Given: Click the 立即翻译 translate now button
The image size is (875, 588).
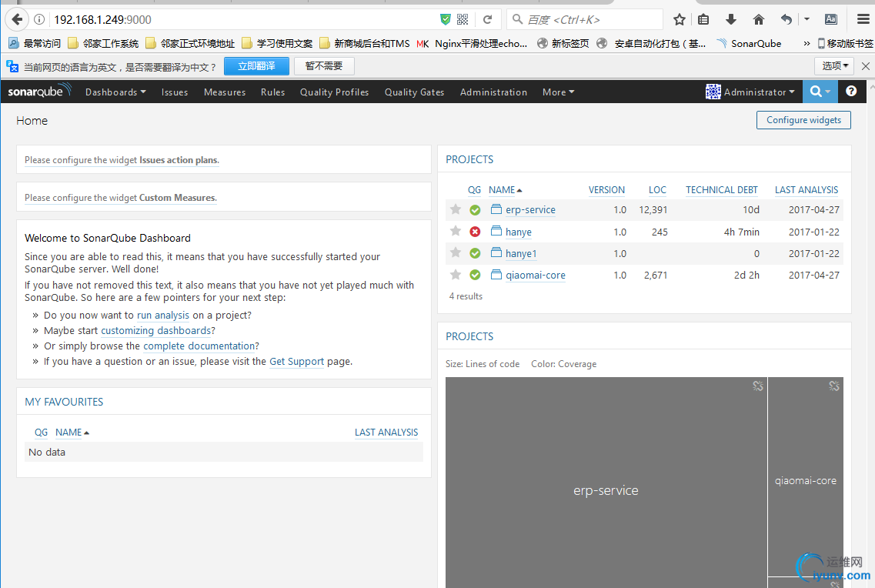Looking at the screenshot, I should click(257, 66).
